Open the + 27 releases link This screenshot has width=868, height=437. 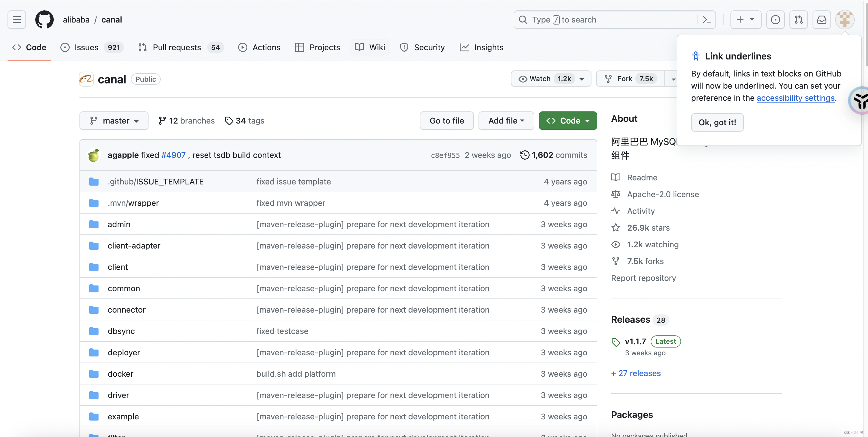tap(636, 373)
